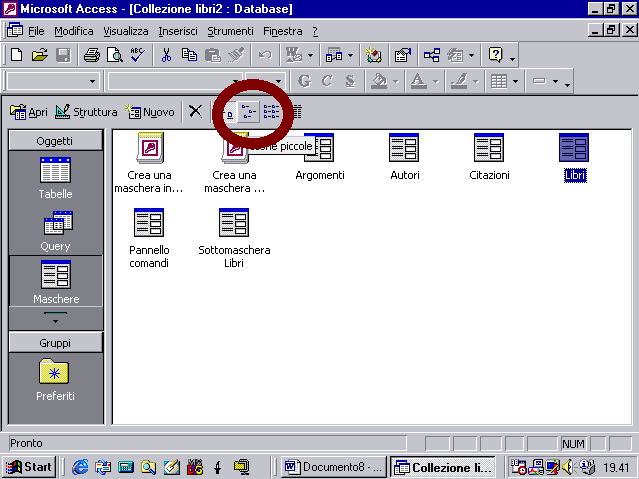Image resolution: width=639 pixels, height=479 pixels.
Task: Click the New Object toolbar icon
Action: pyautogui.click(x=455, y=55)
